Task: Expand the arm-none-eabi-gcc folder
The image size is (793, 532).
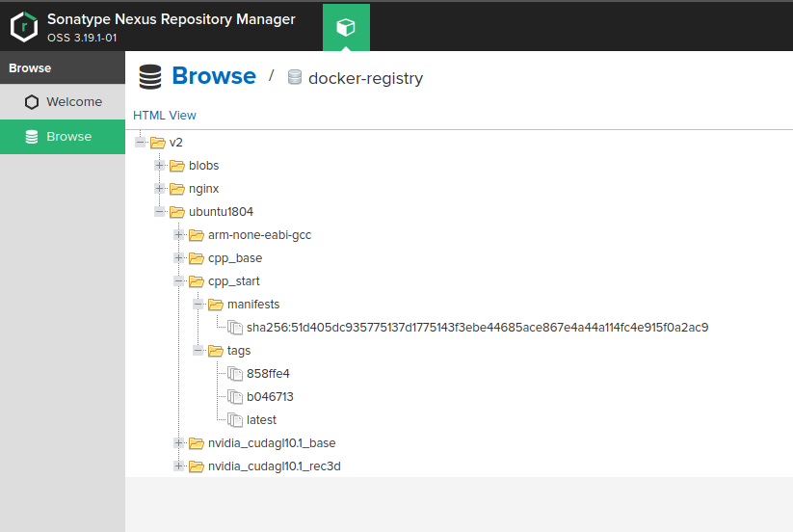Action: pyautogui.click(x=179, y=235)
